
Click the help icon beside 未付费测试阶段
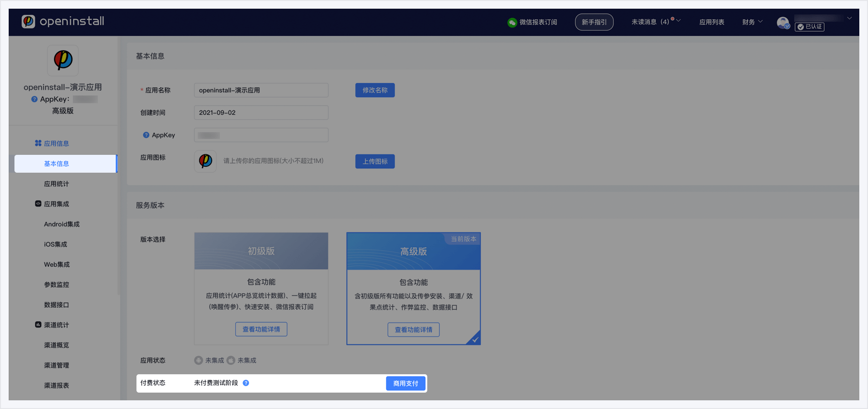[x=246, y=383]
